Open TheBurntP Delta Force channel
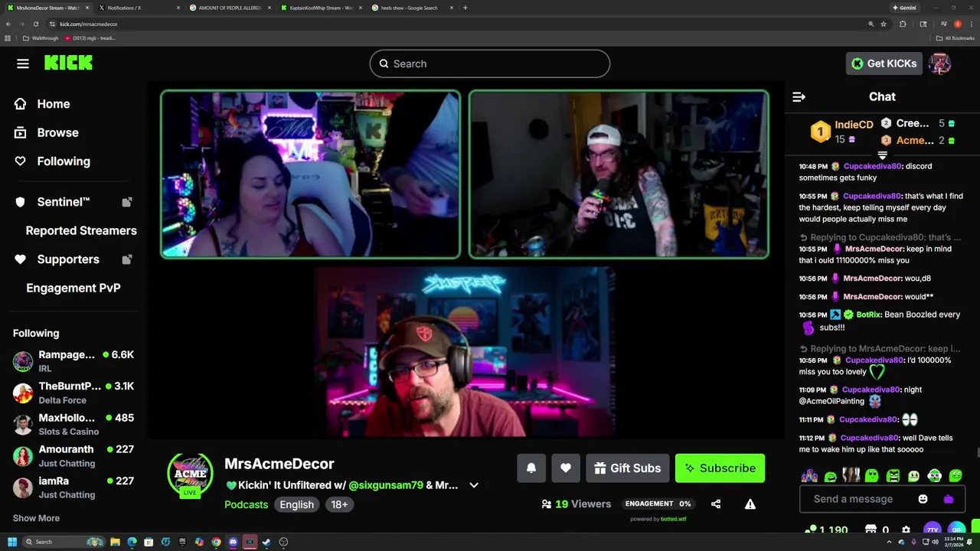This screenshot has height=551, width=980. click(73, 393)
